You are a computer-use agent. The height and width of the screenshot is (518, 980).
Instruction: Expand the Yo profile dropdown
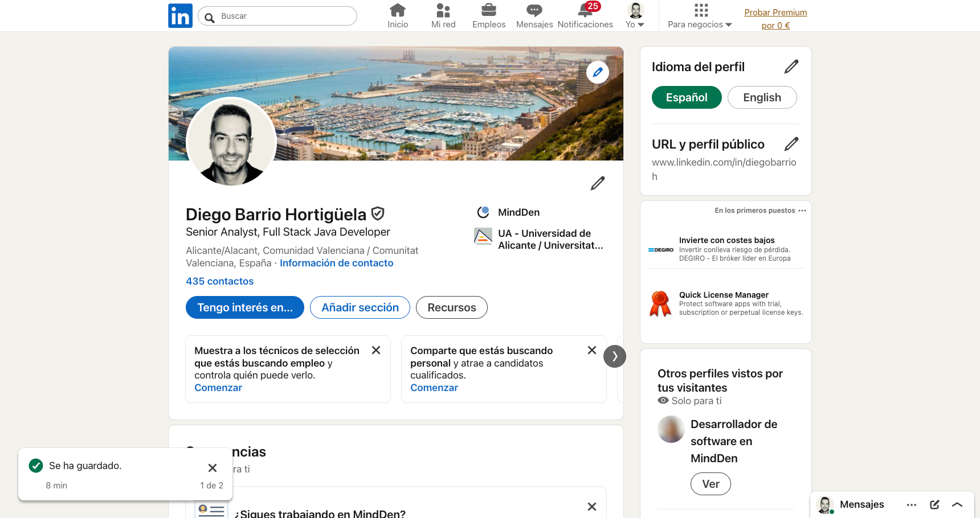[634, 15]
